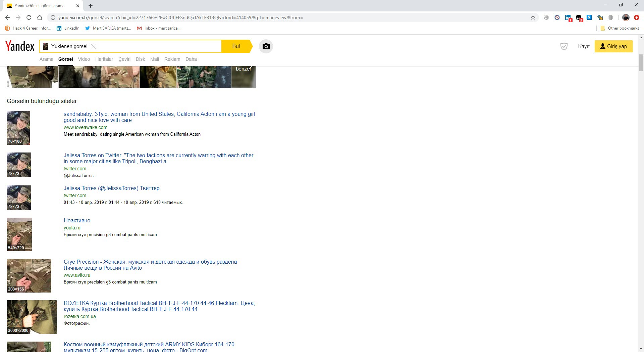Viewport: 644px width, 352px height.
Task: Open the LinkedIn extension icon
Action: [568, 18]
